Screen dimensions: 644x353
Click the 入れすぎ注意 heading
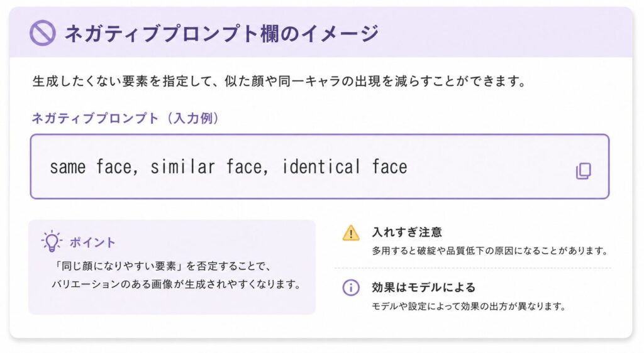pyautogui.click(x=407, y=232)
